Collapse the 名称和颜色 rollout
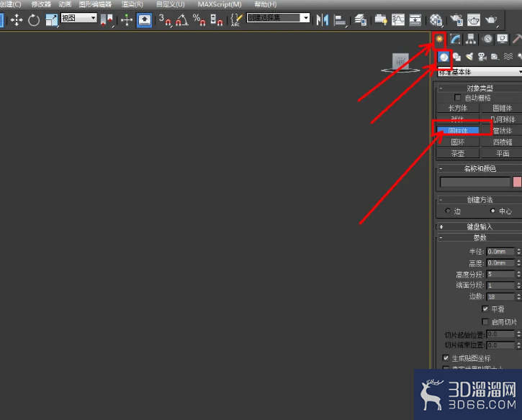522x420 pixels. (x=441, y=168)
